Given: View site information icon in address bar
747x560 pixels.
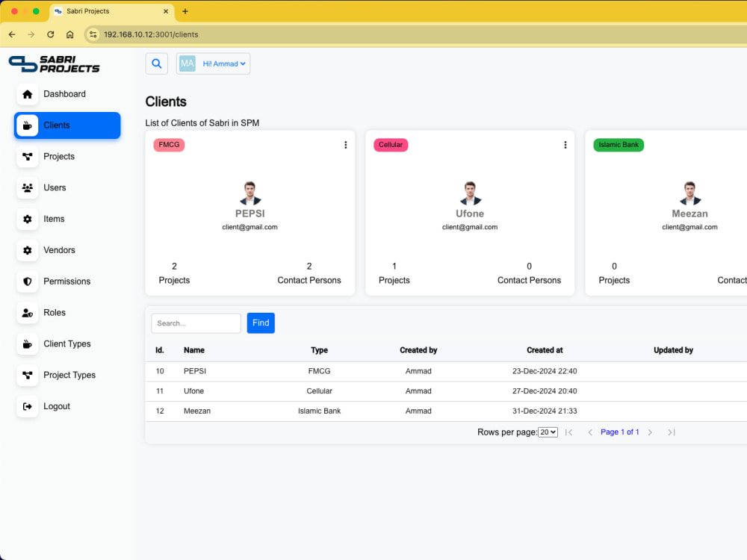Looking at the screenshot, I should [93, 34].
